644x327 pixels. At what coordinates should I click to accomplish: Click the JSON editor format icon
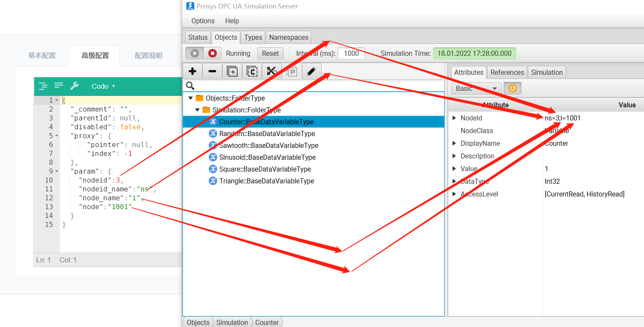(43, 86)
